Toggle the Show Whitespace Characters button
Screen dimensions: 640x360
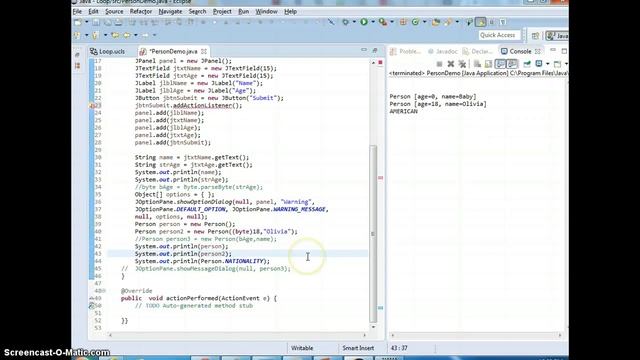[503, 22]
